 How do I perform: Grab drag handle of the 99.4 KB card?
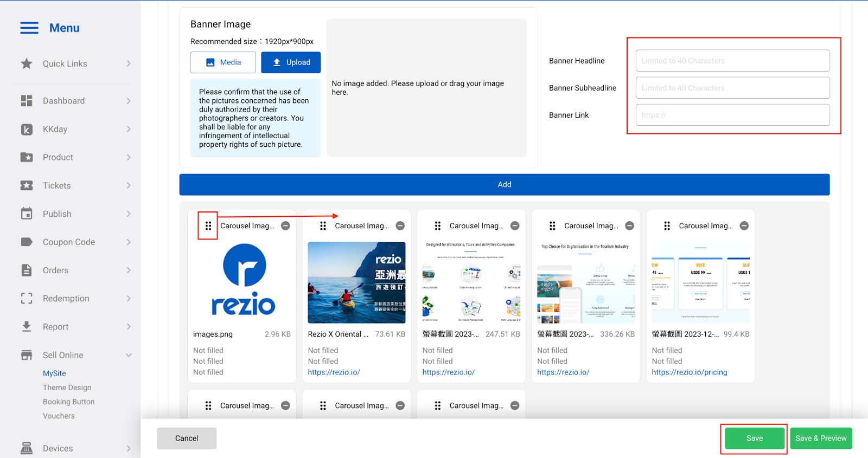click(x=667, y=225)
